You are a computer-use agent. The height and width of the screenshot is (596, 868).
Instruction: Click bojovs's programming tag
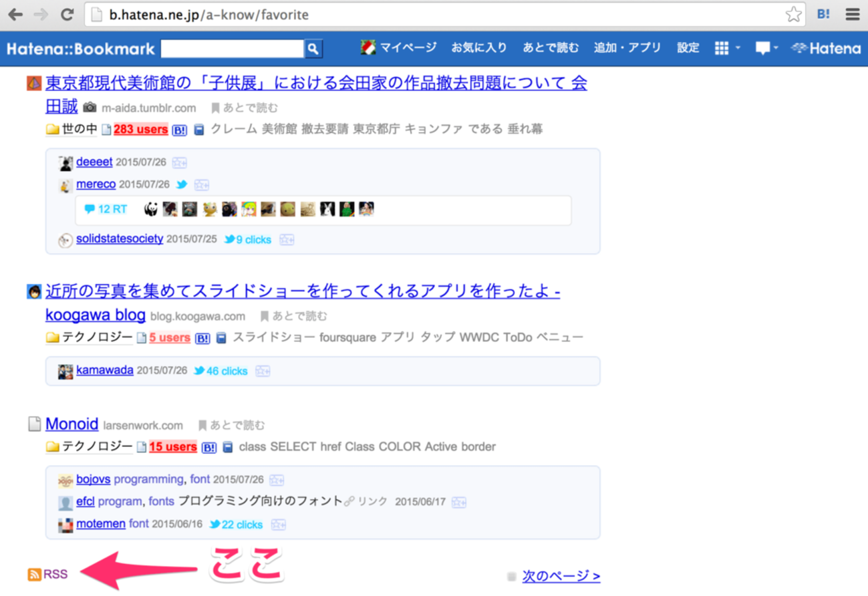(x=148, y=480)
